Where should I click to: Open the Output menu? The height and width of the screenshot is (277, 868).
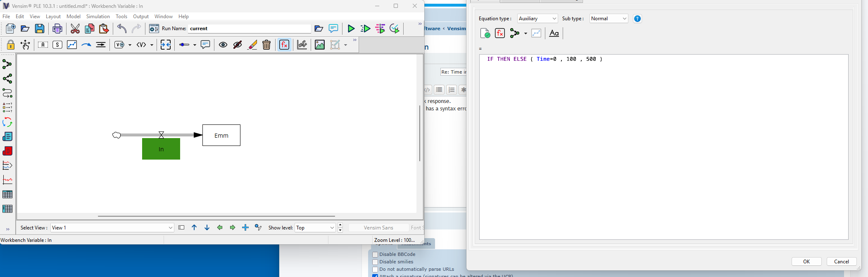141,17
